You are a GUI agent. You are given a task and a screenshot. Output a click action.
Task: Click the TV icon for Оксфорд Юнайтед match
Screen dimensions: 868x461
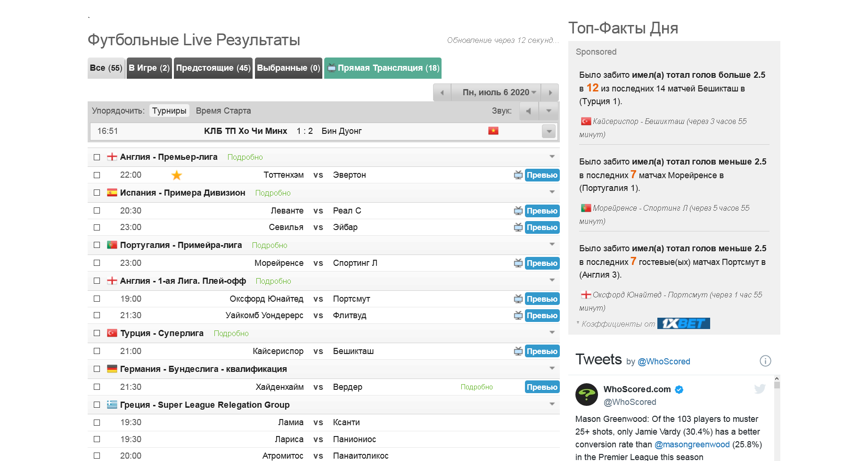tap(518, 299)
